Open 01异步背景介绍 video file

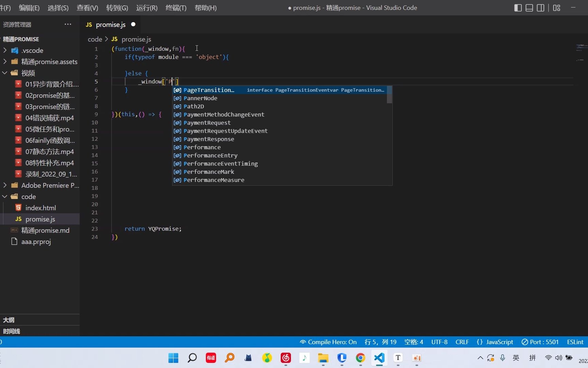click(x=40, y=84)
